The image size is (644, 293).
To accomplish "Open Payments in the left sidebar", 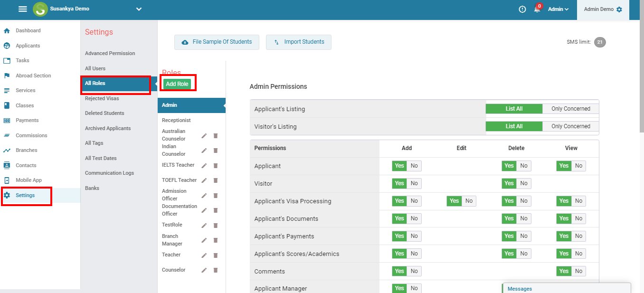I will [x=27, y=121].
